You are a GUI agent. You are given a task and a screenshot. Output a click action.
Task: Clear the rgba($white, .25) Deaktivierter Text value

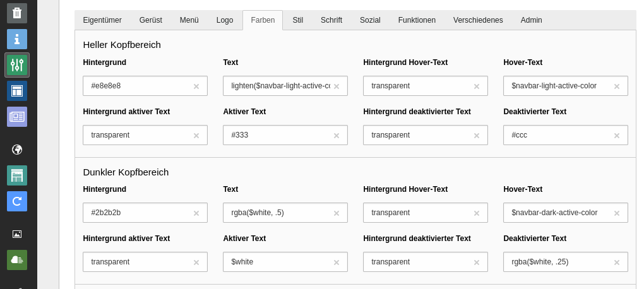616,262
